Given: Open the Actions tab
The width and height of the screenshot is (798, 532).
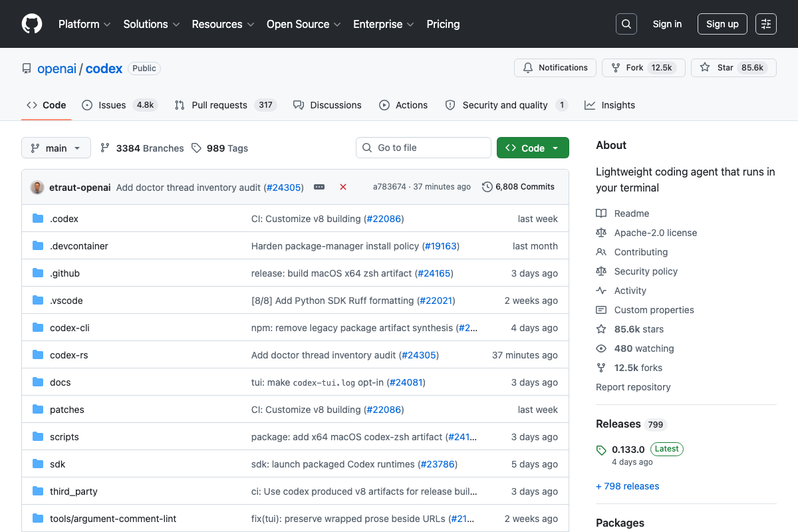Looking at the screenshot, I should [404, 105].
